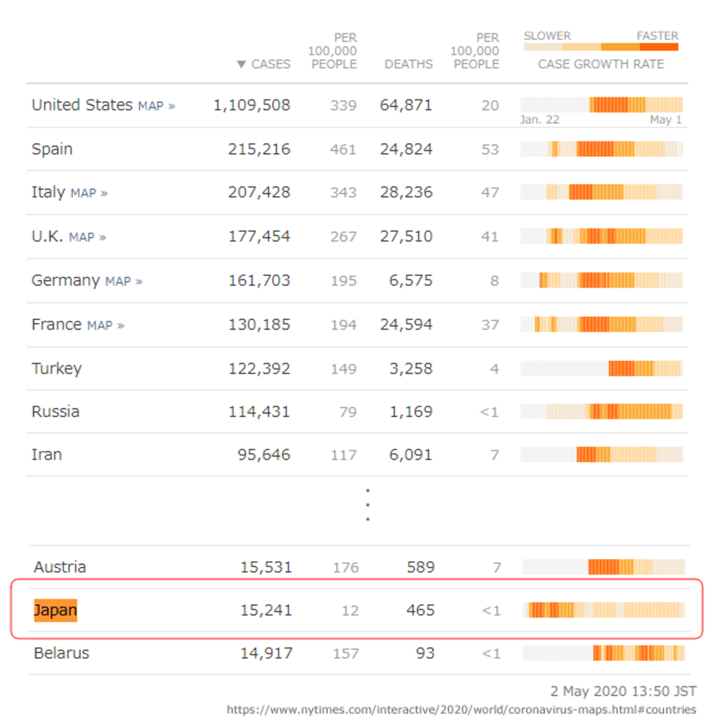
Task: Open the Italy MAP link
Action: point(88,193)
